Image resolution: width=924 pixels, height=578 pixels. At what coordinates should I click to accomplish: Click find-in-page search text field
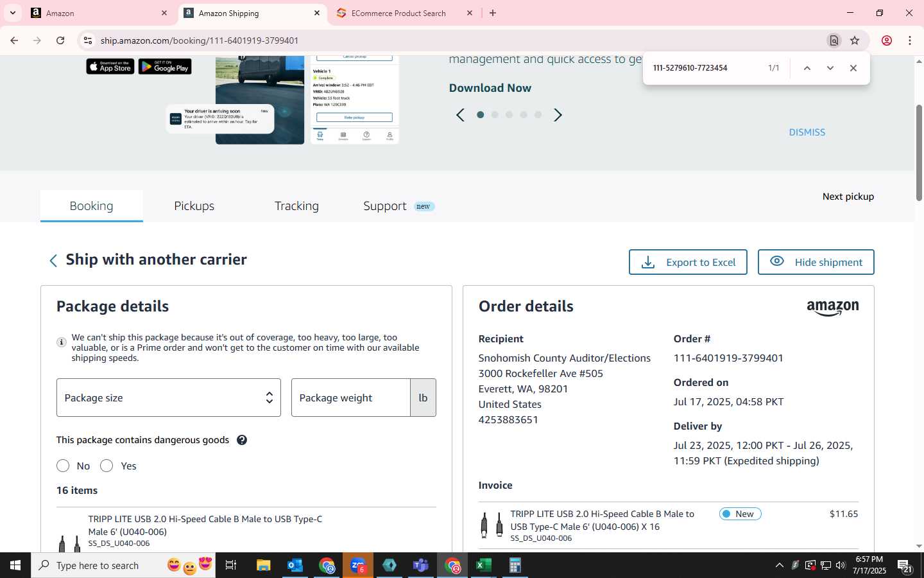tap(706, 68)
